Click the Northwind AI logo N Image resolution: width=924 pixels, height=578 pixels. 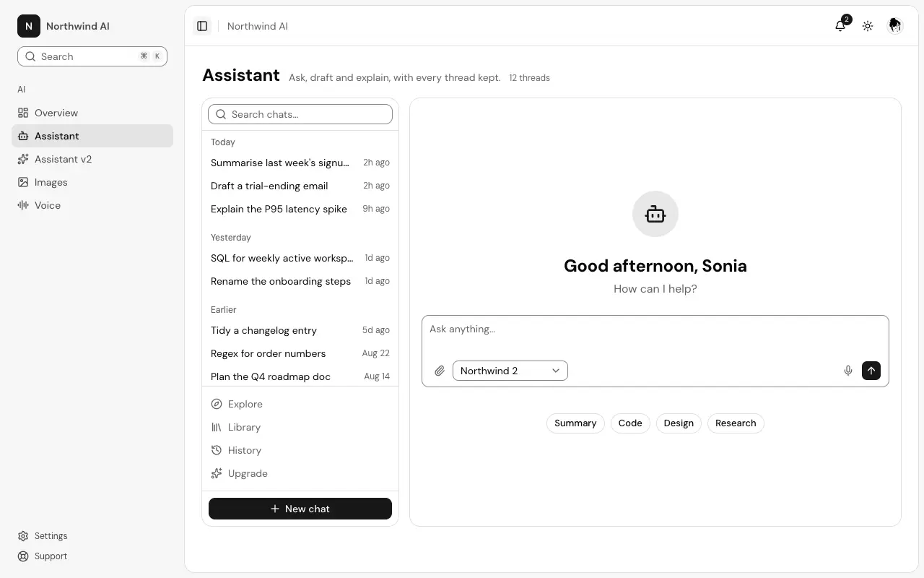29,26
